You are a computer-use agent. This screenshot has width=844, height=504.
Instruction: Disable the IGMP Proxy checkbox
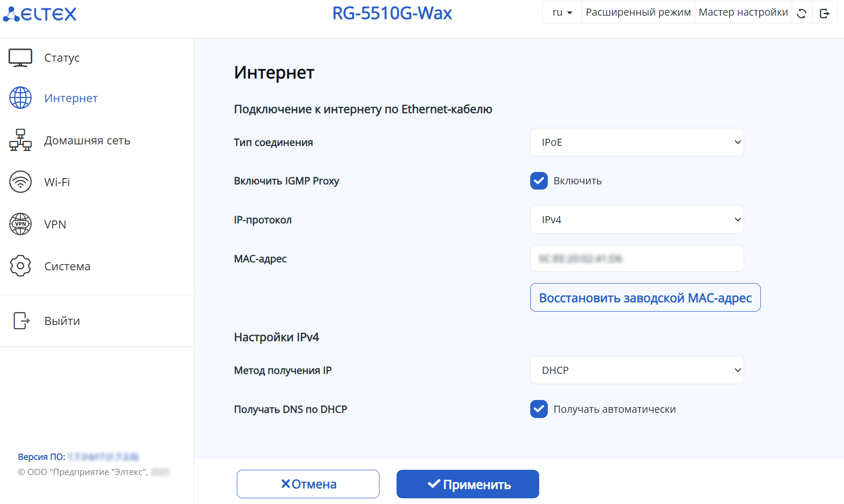click(x=539, y=181)
